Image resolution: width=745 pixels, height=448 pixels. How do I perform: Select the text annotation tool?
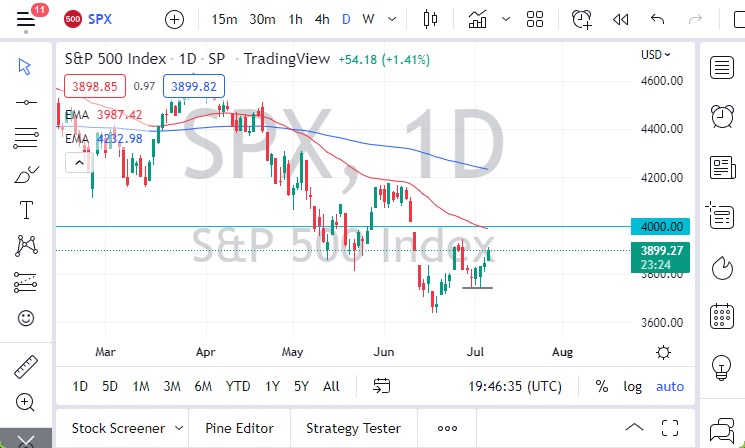pos(27,210)
